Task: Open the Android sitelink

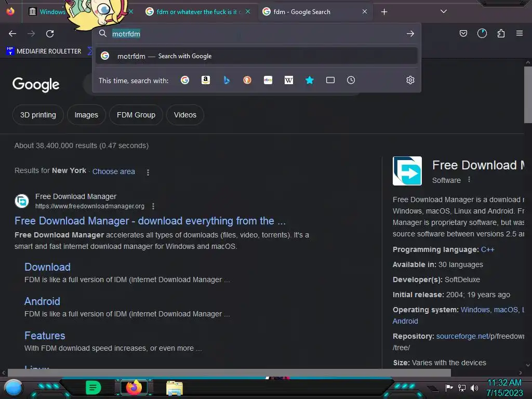Action: click(42, 301)
